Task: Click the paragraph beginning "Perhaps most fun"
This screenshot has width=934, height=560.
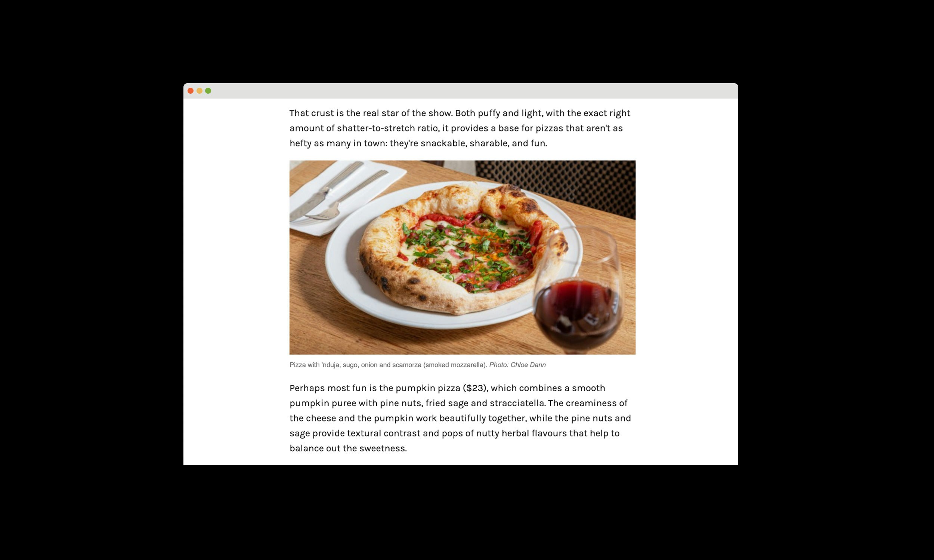Action: coord(460,418)
